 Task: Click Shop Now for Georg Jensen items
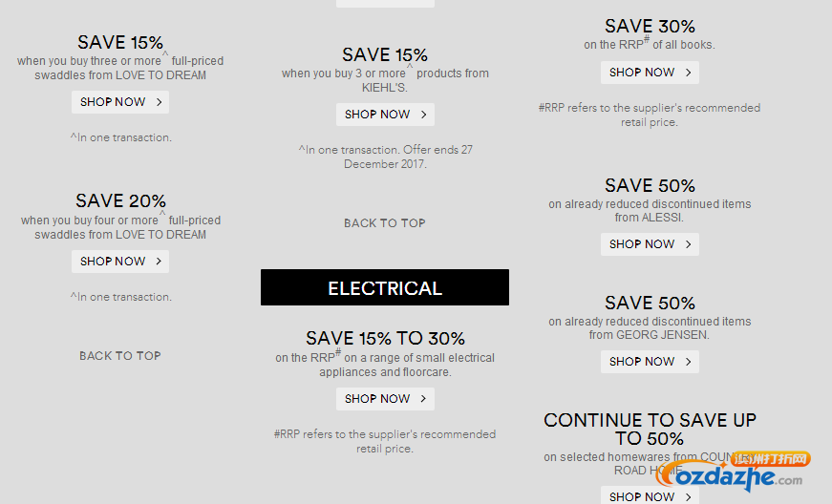point(650,362)
